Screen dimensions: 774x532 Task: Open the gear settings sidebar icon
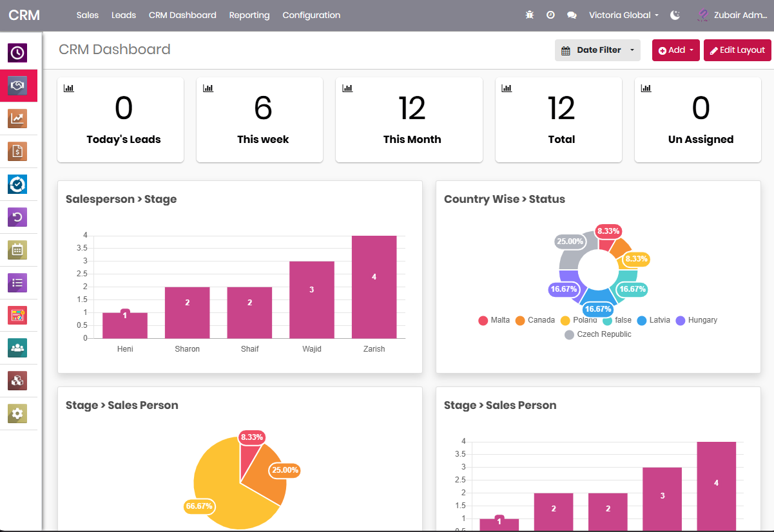point(17,413)
